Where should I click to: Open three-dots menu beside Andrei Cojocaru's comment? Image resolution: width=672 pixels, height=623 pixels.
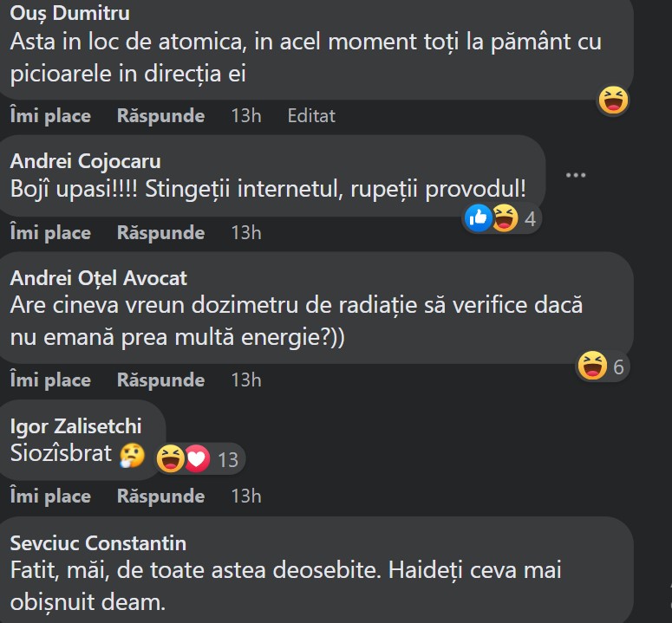[576, 176]
